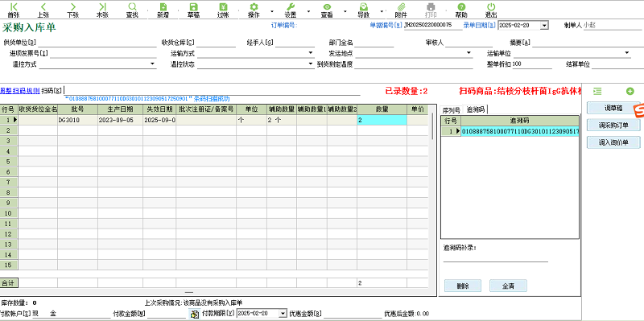
Task: Open the 调整扫码规则 link
Action: 19,91
